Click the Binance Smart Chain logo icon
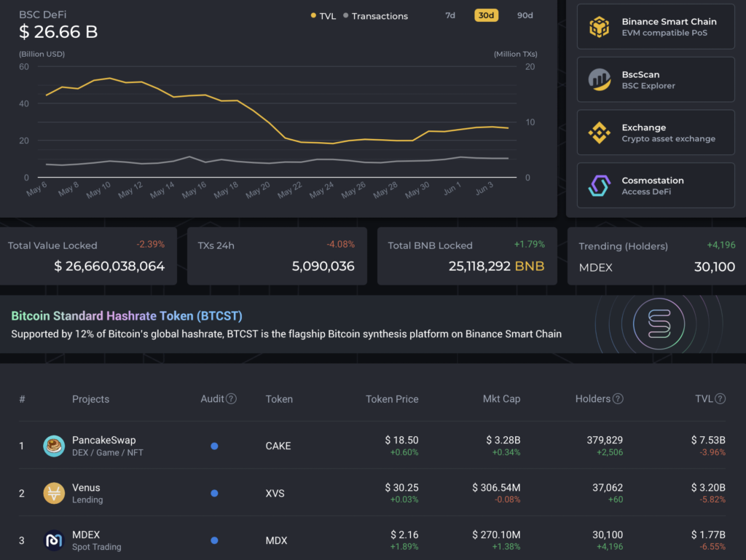Image resolution: width=746 pixels, height=560 pixels. 600,28
